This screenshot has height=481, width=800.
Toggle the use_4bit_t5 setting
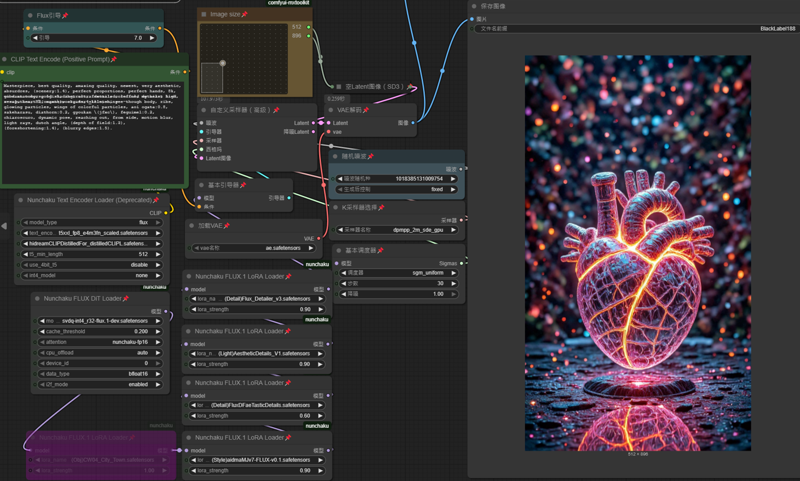pyautogui.click(x=90, y=264)
